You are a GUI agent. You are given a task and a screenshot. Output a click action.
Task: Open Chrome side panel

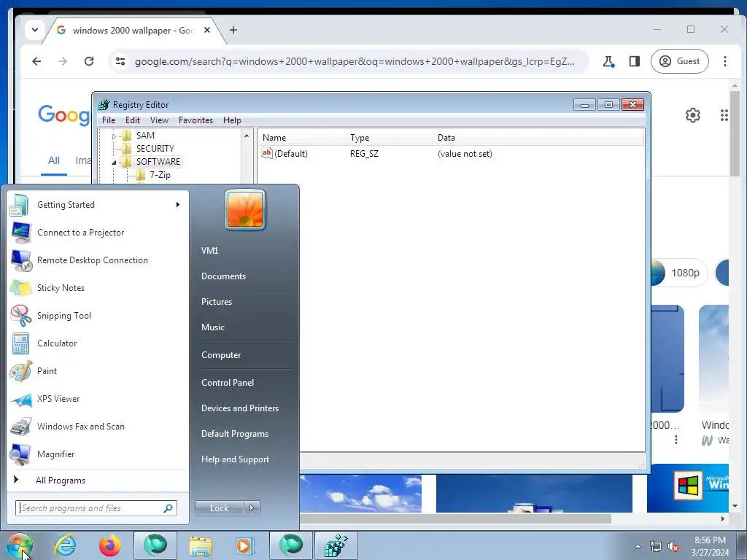[x=634, y=61]
